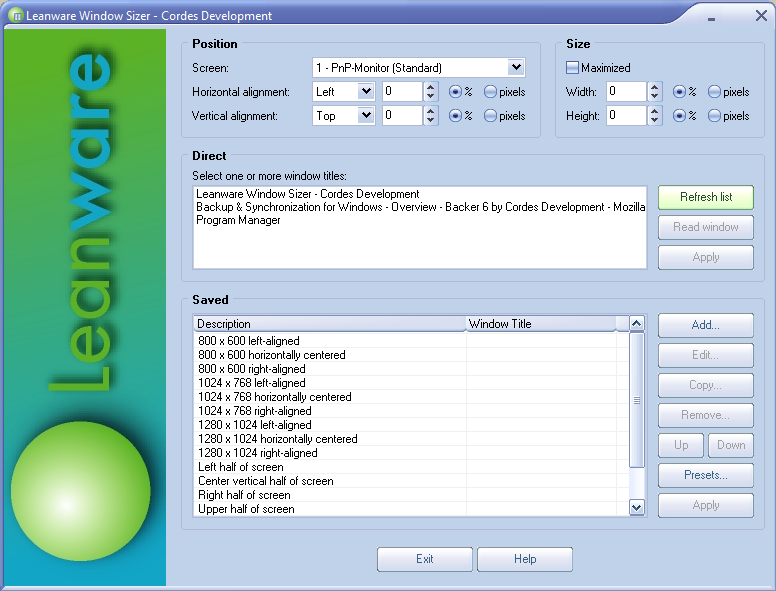
Task: Select pixels unit for vertical alignment
Action: pyautogui.click(x=490, y=116)
